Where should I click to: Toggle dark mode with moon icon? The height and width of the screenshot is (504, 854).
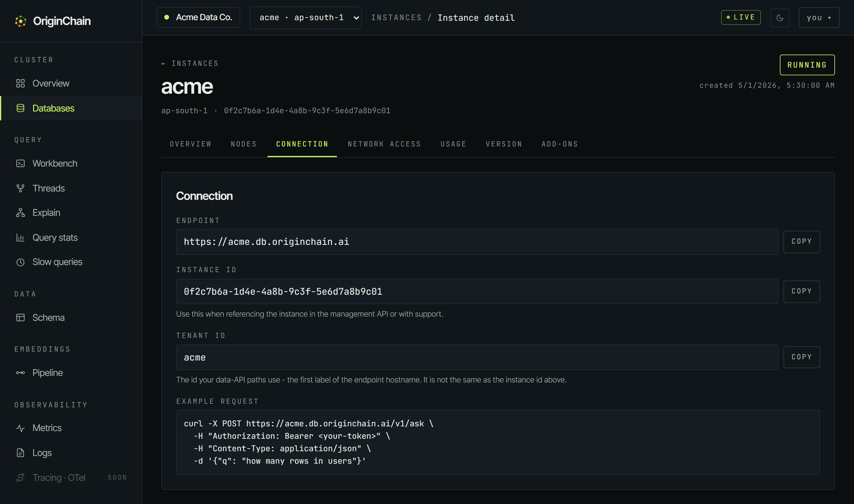click(780, 18)
